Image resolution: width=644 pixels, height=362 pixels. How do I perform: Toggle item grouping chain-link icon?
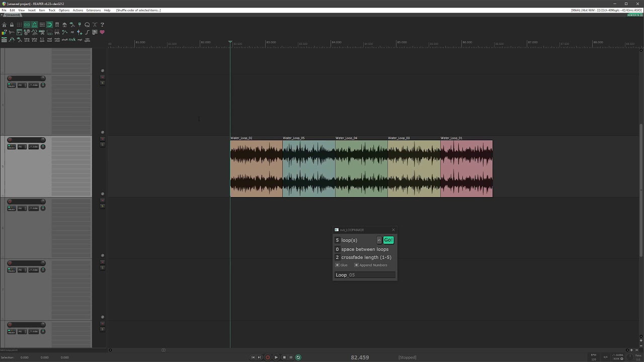pyautogui.click(x=27, y=25)
